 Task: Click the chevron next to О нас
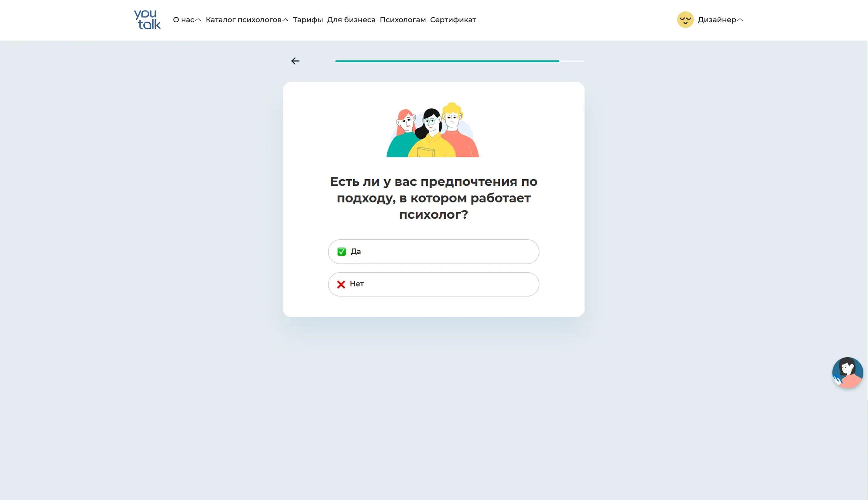[x=198, y=20]
